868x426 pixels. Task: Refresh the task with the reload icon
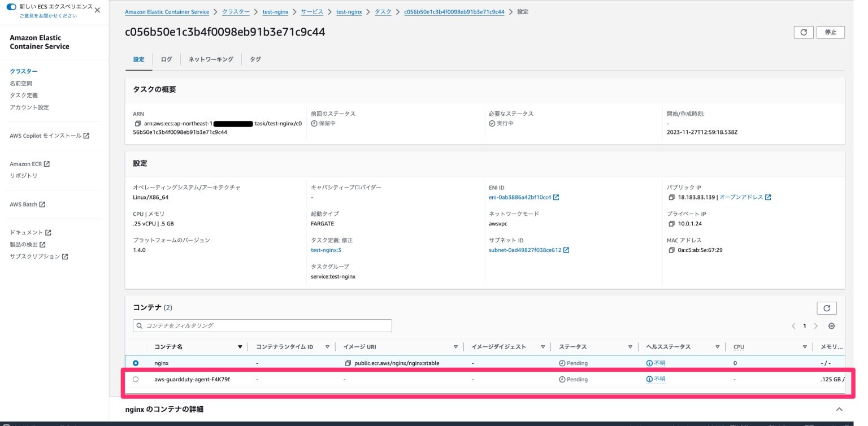coord(804,32)
